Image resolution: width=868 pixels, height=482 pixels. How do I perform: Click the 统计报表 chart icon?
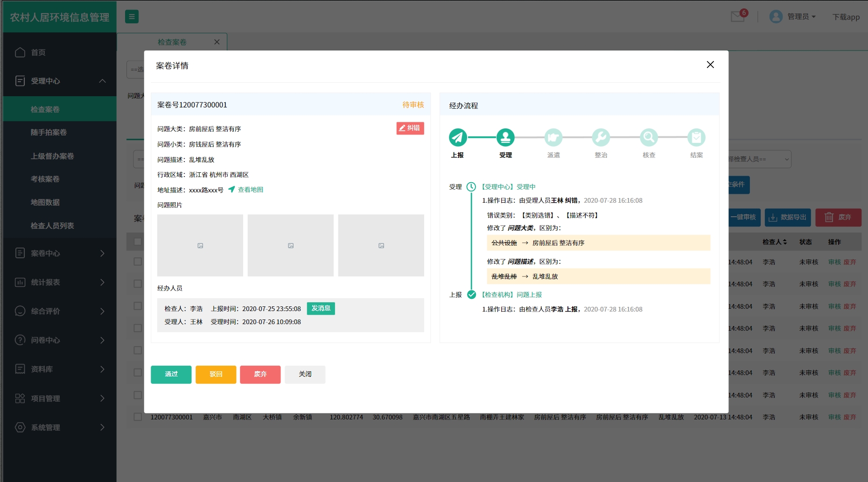pos(20,282)
